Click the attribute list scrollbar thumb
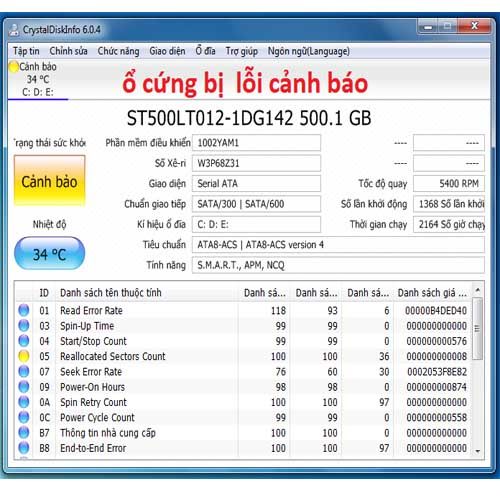 [x=478, y=329]
